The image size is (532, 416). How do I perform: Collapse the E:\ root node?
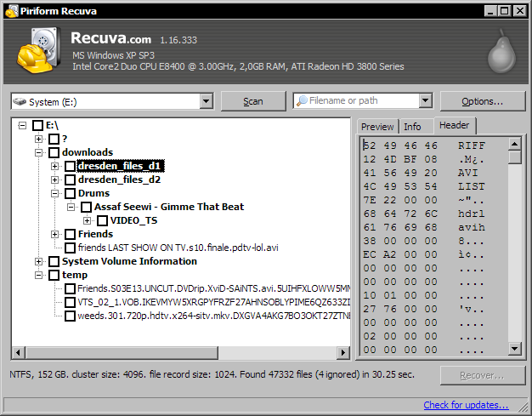tap(22, 126)
